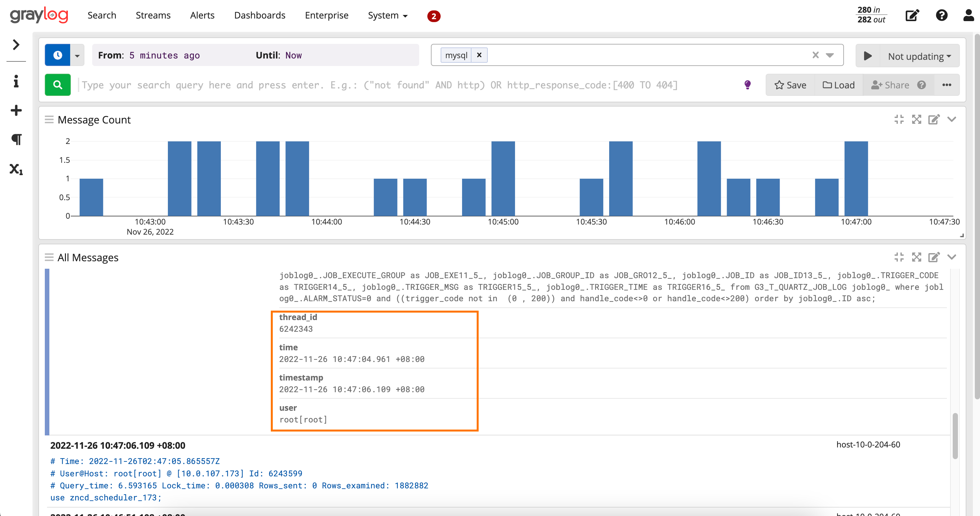Click the All Messages inner scrollbar thumb
The height and width of the screenshot is (516, 980).
pyautogui.click(x=955, y=436)
